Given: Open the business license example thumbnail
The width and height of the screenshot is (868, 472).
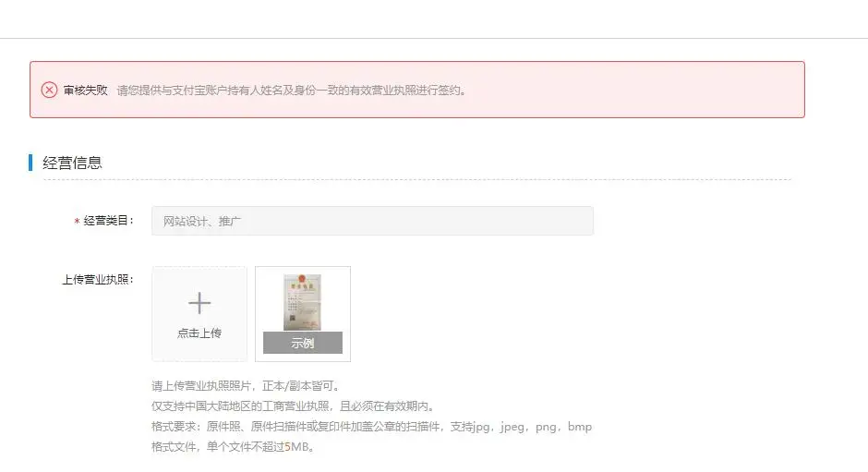Looking at the screenshot, I should click(302, 302).
